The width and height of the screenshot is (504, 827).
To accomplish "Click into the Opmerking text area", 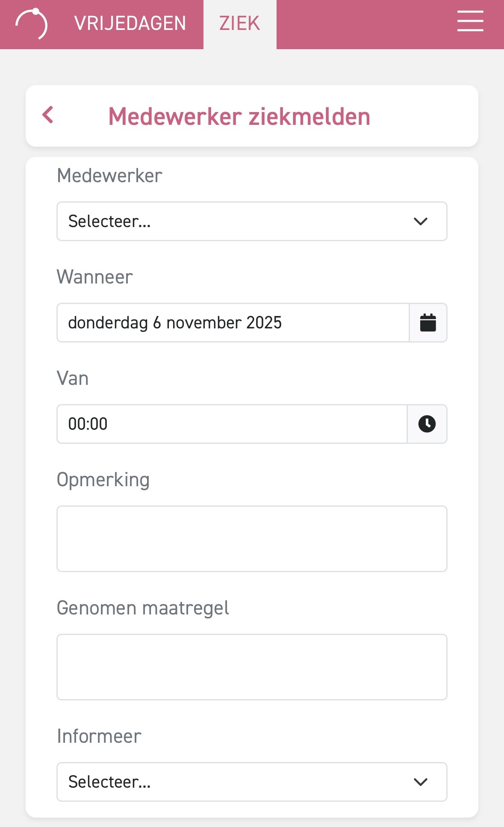I will (x=252, y=539).
